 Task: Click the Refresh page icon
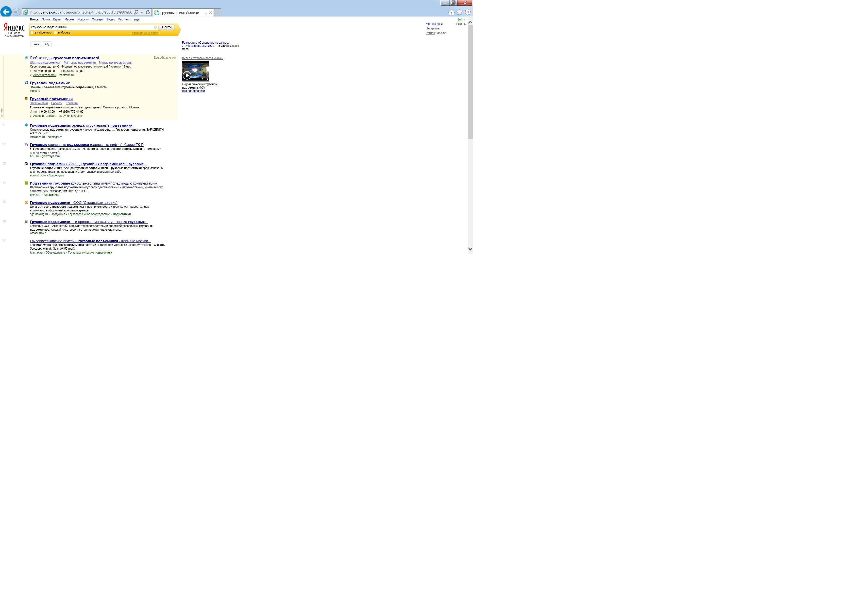(x=148, y=12)
